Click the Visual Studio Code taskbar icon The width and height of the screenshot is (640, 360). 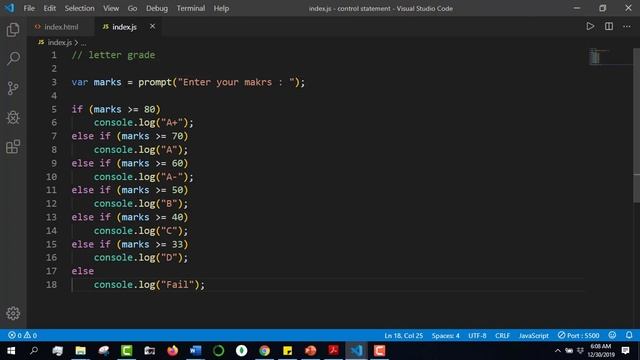[x=356, y=351]
